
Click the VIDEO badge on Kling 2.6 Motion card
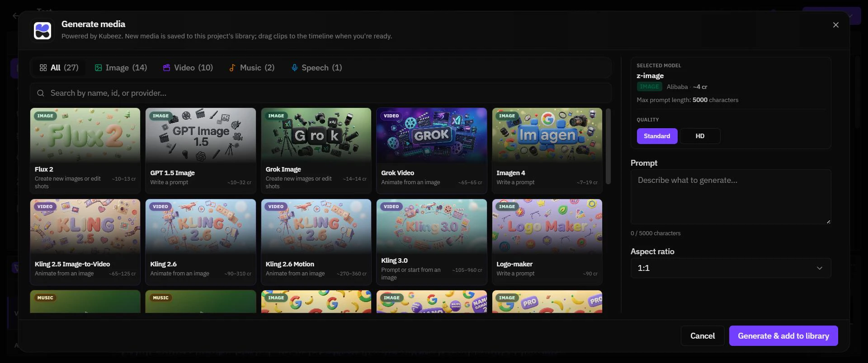[x=276, y=207]
